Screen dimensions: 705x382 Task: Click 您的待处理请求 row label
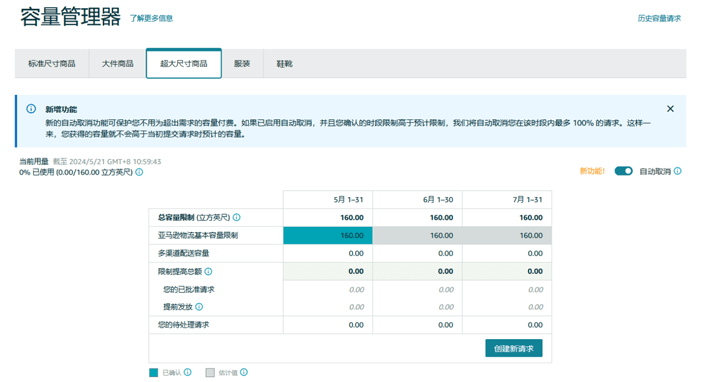click(183, 325)
